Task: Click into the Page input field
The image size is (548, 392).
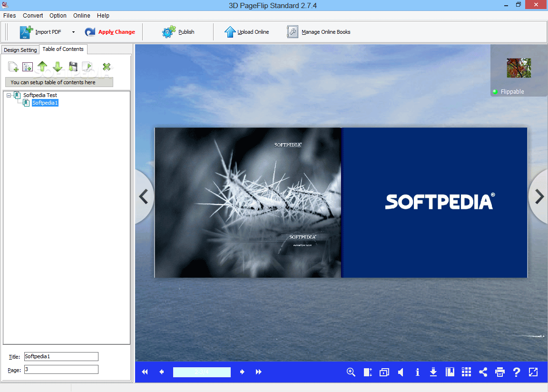Action: (x=61, y=369)
